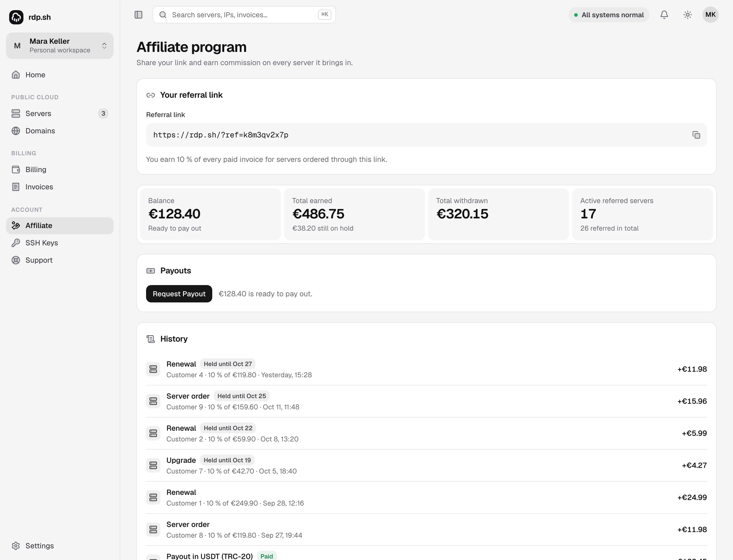
Task: Click the Balance €128.40 card
Action: coord(210,214)
